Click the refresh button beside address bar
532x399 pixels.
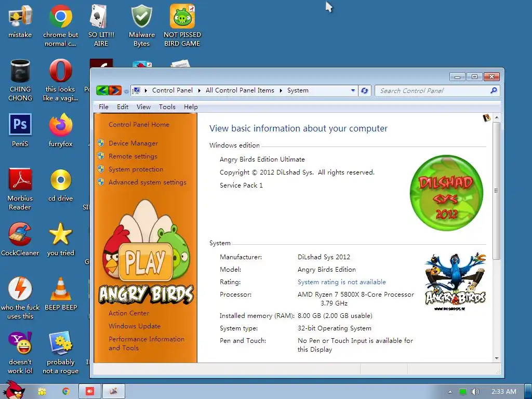364,90
